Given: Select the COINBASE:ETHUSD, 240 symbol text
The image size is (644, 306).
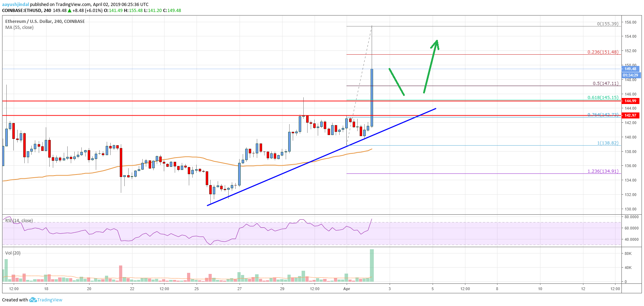Looking at the screenshot, I should tap(27, 11).
